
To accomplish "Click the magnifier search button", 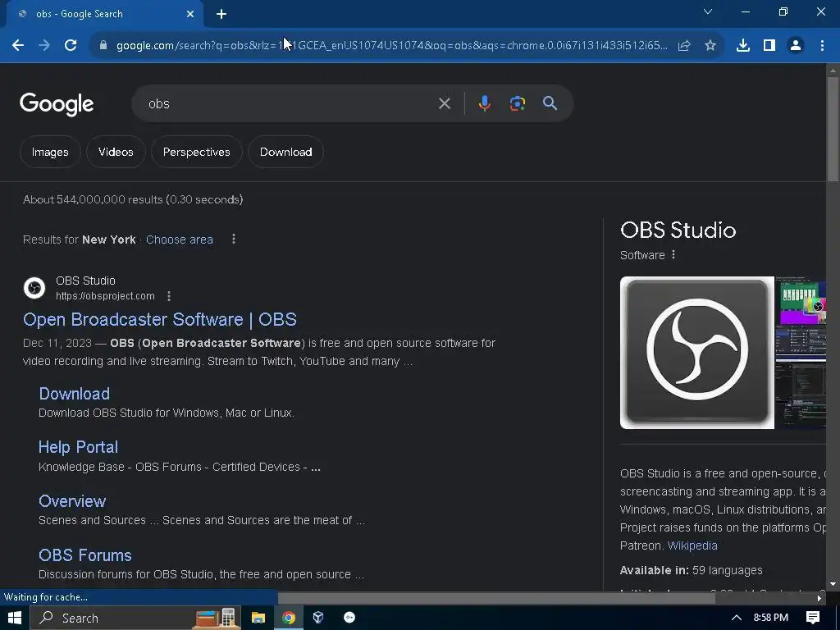I will (550, 103).
